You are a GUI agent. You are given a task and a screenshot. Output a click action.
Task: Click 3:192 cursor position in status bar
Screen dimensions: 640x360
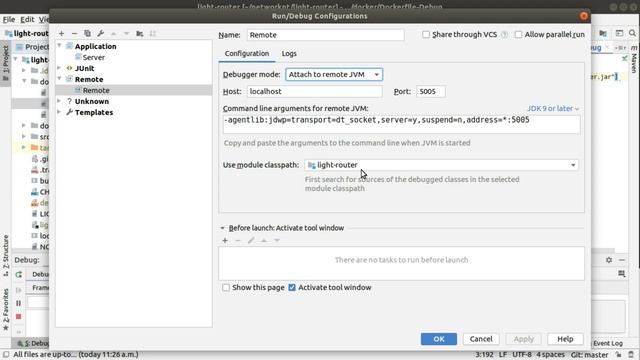484,355
